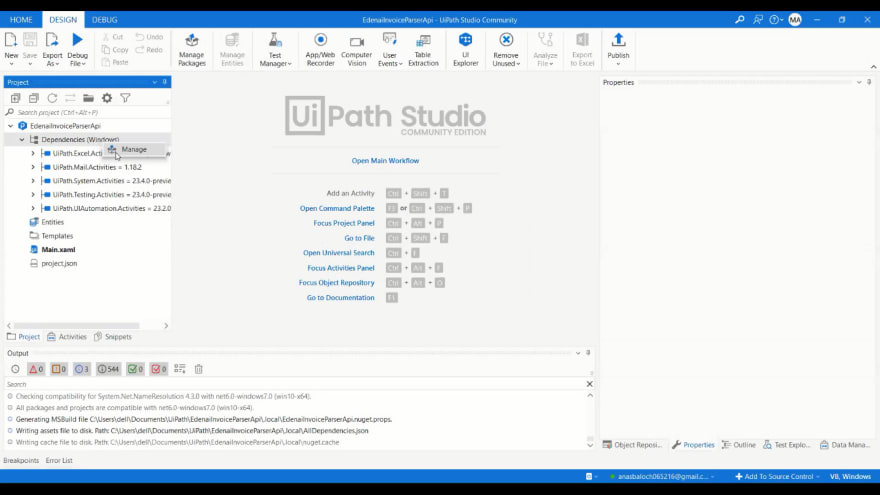Expand UiPath.Testing.Activities dependency
Screen dimensions: 880x495
point(33,194)
